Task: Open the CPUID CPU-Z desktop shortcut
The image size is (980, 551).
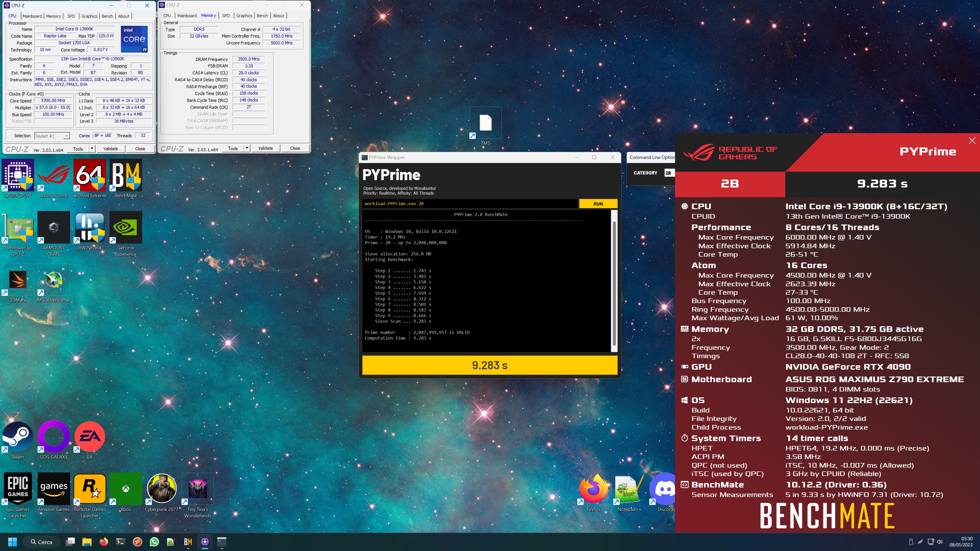Action: point(18,179)
